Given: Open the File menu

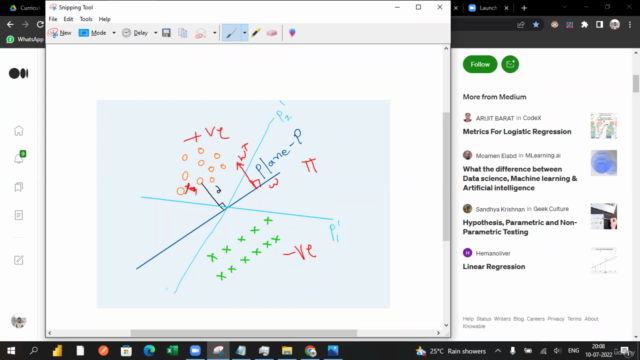Looking at the screenshot, I should 53,19.
